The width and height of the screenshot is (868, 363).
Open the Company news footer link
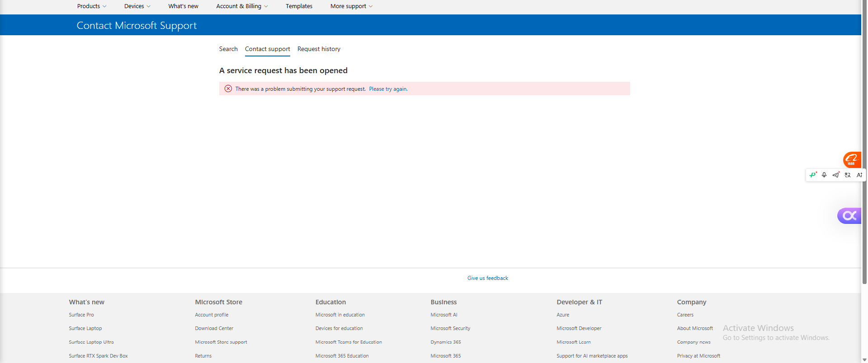tap(694, 342)
